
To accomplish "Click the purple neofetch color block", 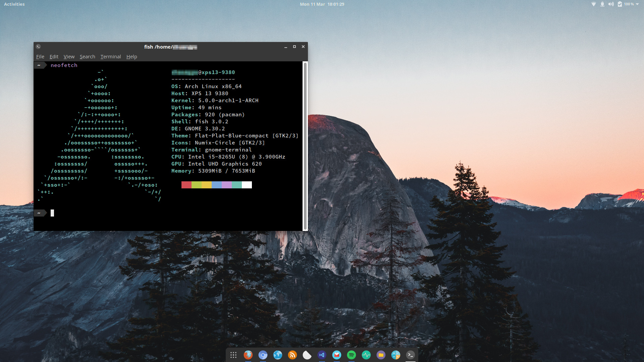I will tap(227, 185).
